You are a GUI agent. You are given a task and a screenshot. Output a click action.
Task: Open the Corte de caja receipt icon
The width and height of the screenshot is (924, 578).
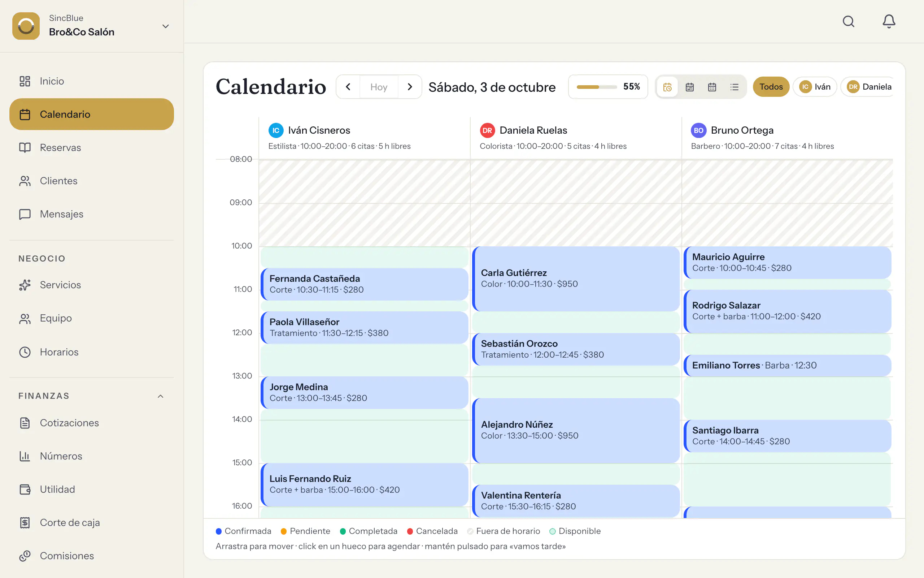click(x=25, y=523)
